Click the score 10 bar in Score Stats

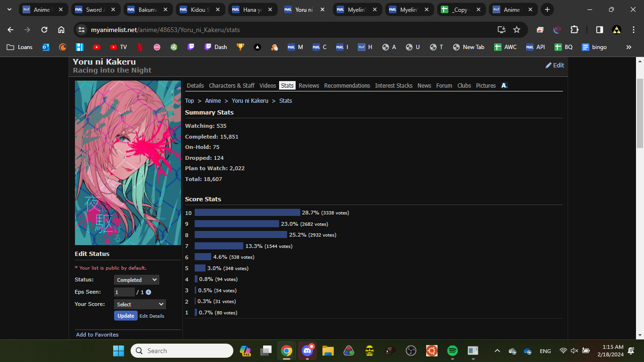pos(248,213)
